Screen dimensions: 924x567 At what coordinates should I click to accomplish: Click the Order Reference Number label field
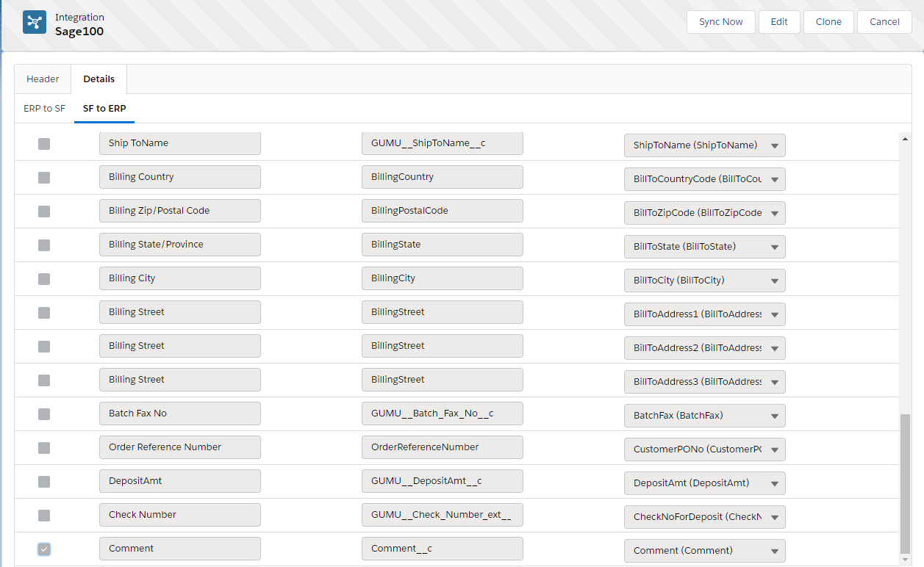(x=180, y=447)
